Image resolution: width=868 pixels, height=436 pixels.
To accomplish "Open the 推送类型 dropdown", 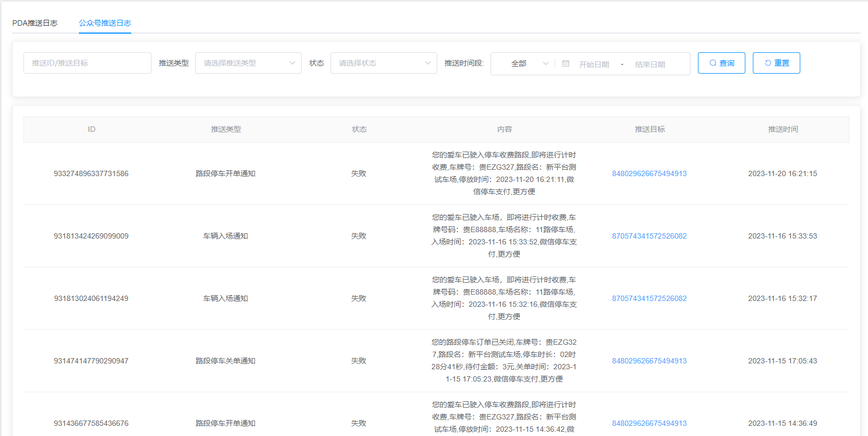I will tap(248, 63).
